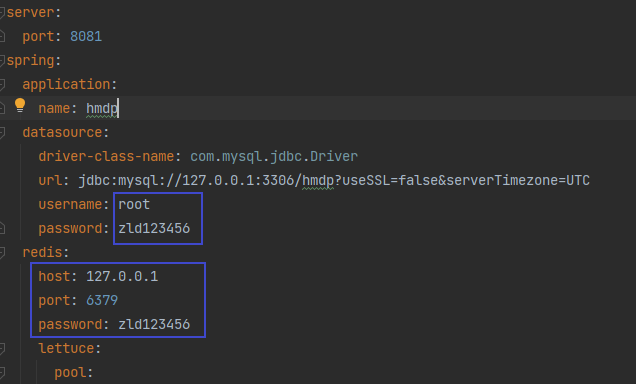Click the 'url' key
The image size is (636, 384).
(x=50, y=180)
